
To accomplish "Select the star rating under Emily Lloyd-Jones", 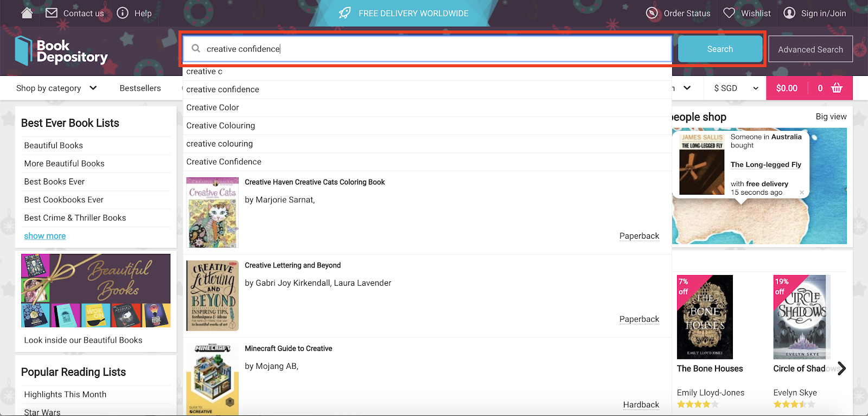I will tap(698, 404).
